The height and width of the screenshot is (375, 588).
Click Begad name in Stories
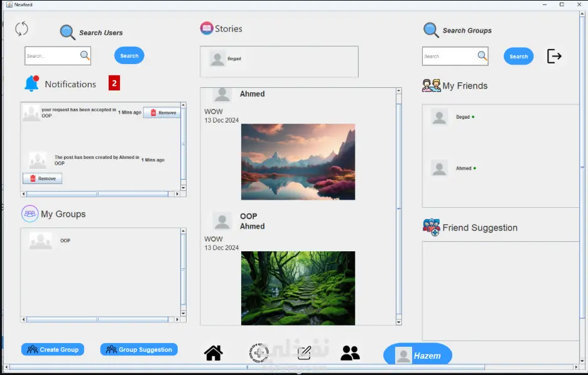234,59
